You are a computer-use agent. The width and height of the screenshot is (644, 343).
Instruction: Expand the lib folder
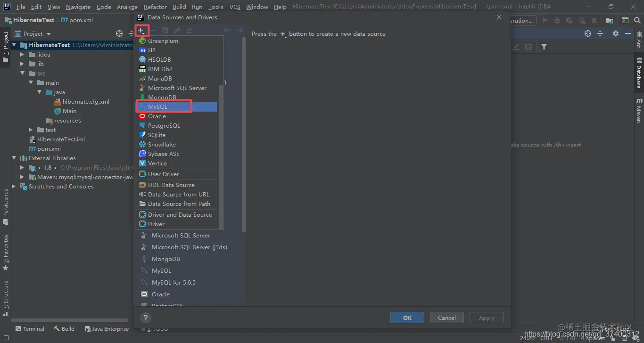(22, 64)
